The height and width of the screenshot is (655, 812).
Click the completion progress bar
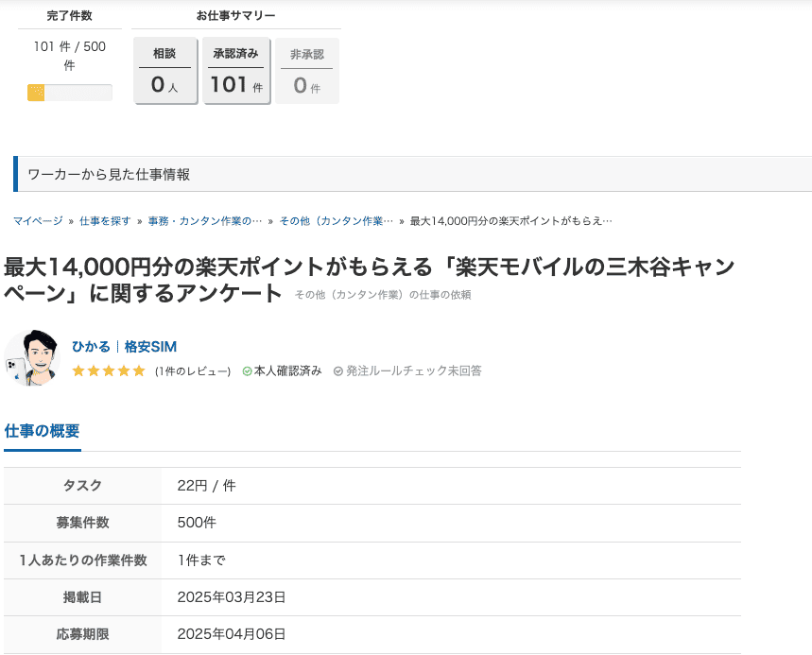[x=70, y=93]
